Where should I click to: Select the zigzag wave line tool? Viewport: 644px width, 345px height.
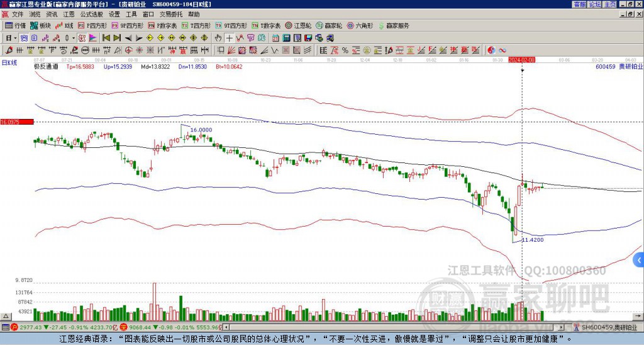pos(274,50)
